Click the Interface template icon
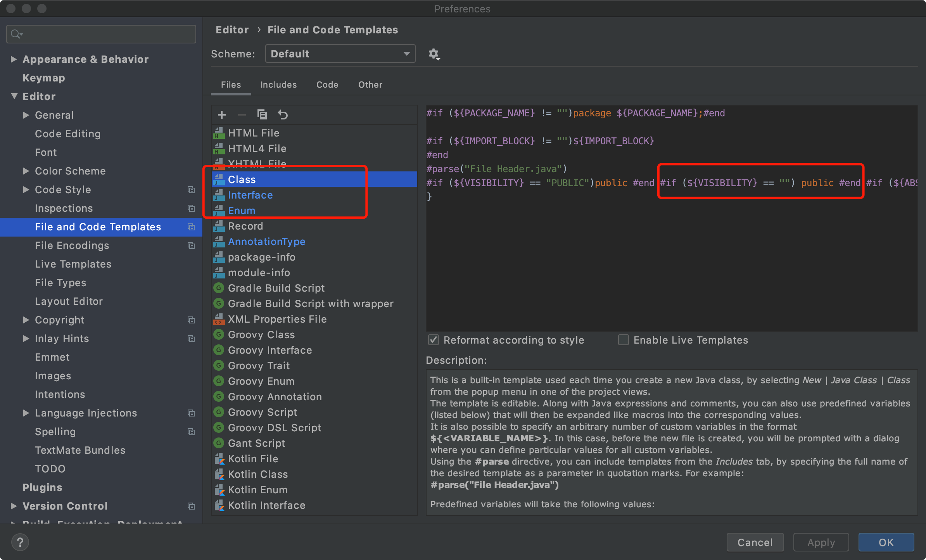 (x=218, y=195)
